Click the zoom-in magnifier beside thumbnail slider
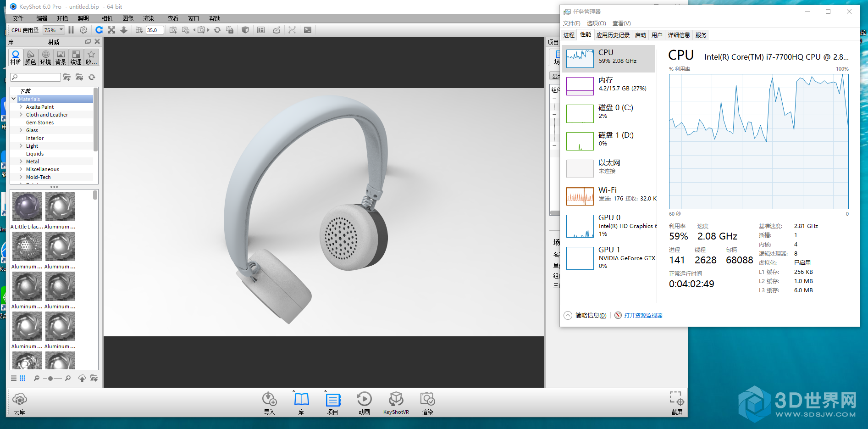This screenshot has height=429, width=868. 68,378
